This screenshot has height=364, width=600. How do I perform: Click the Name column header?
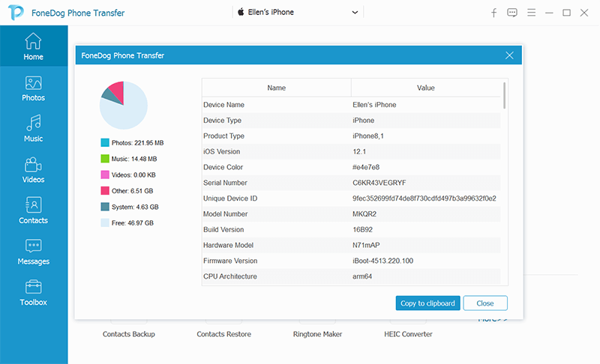(x=276, y=88)
